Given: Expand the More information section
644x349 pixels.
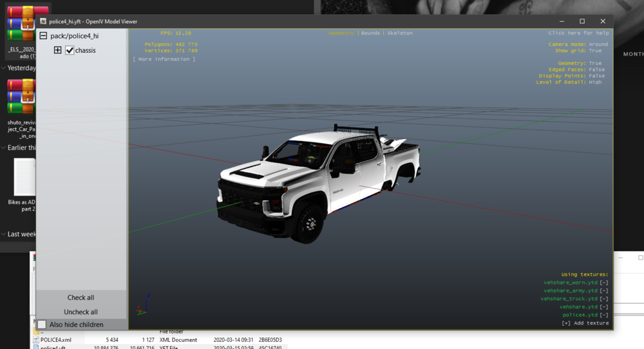Looking at the screenshot, I should tap(164, 59).
